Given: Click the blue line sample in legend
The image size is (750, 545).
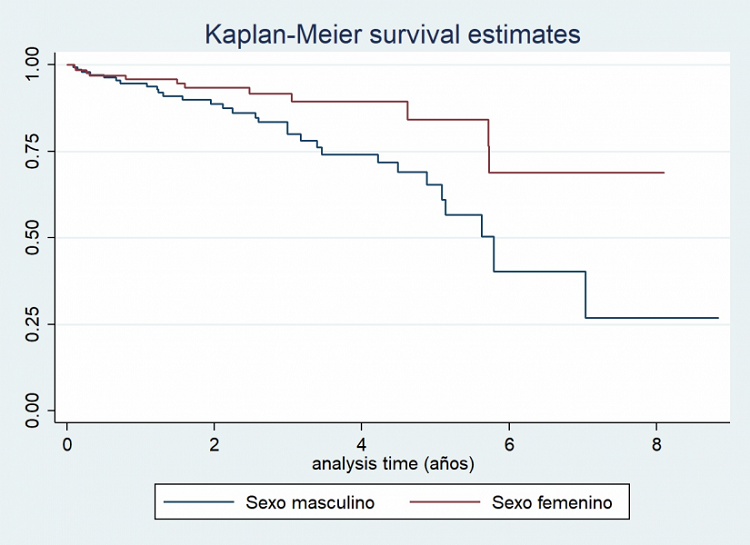Looking at the screenshot, I should pyautogui.click(x=200, y=503).
